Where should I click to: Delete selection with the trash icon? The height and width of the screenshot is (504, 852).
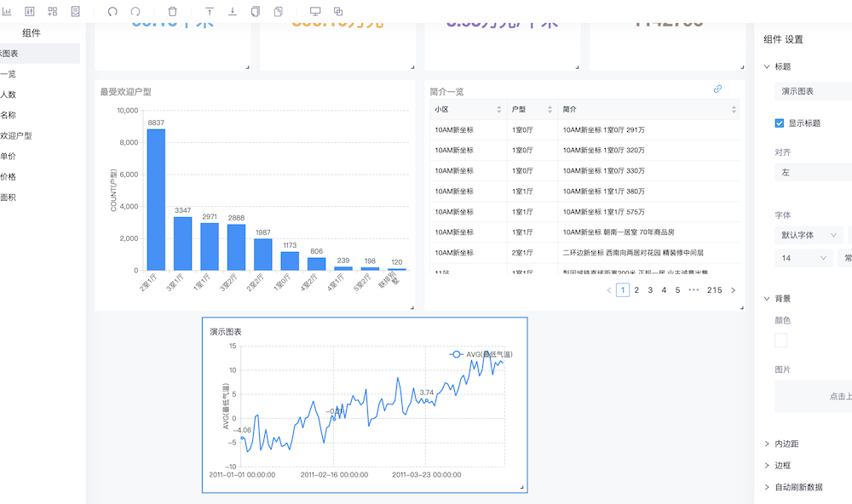(173, 12)
